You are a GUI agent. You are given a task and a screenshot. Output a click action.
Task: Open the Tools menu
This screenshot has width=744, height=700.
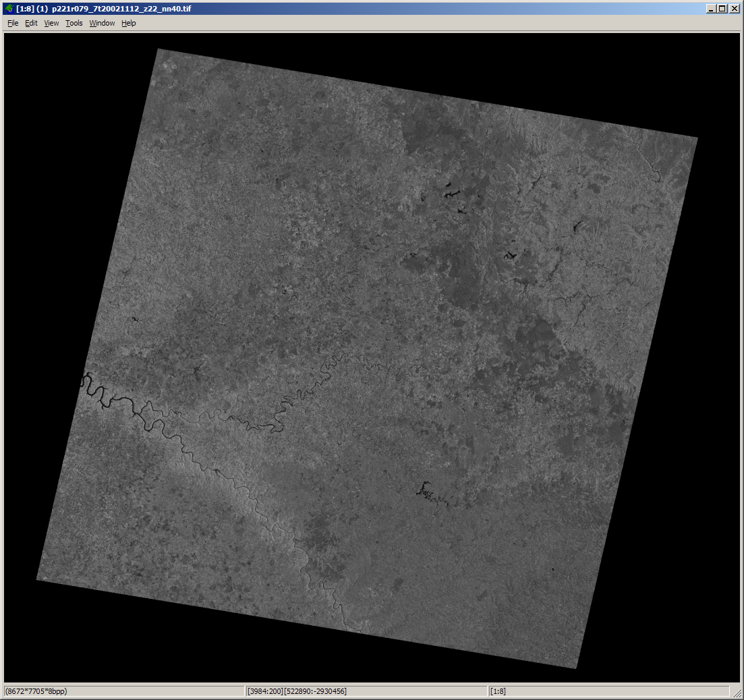pos(74,23)
